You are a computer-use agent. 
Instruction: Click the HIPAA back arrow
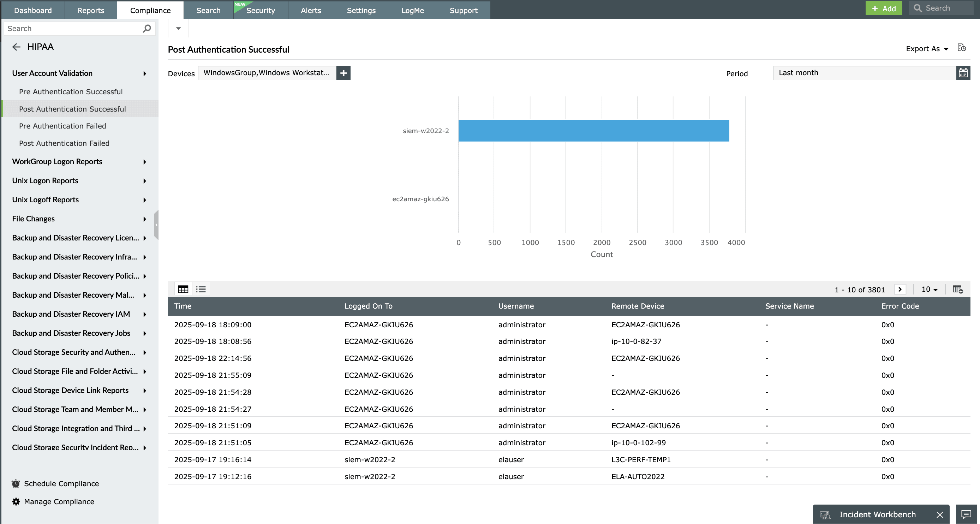(x=16, y=47)
